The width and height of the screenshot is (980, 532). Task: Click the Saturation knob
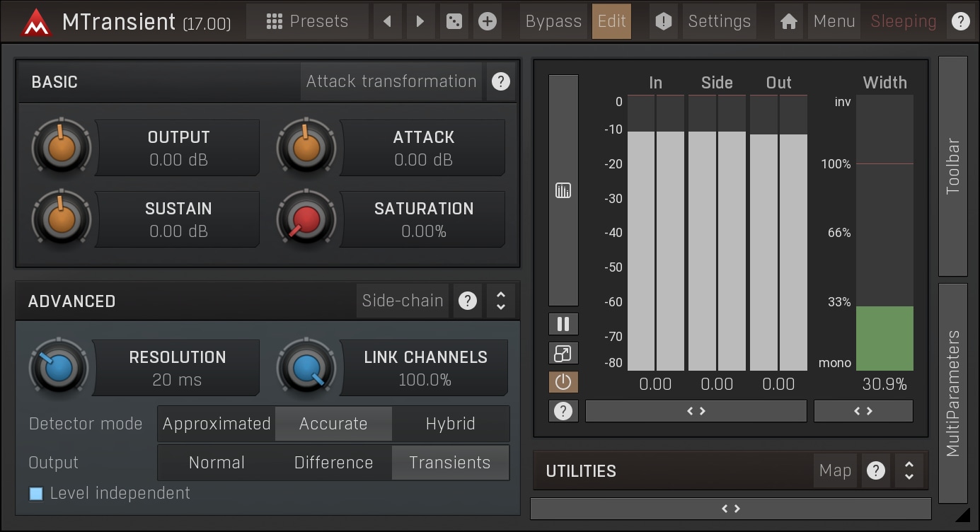click(x=306, y=219)
